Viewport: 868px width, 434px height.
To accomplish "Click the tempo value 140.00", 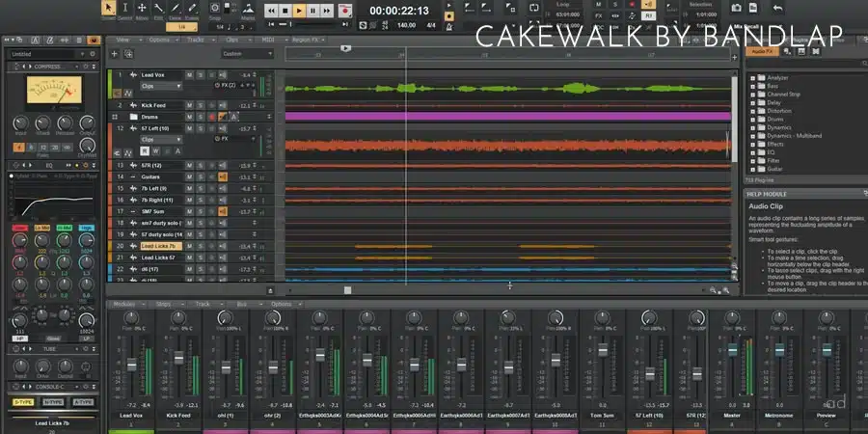I will [x=406, y=25].
